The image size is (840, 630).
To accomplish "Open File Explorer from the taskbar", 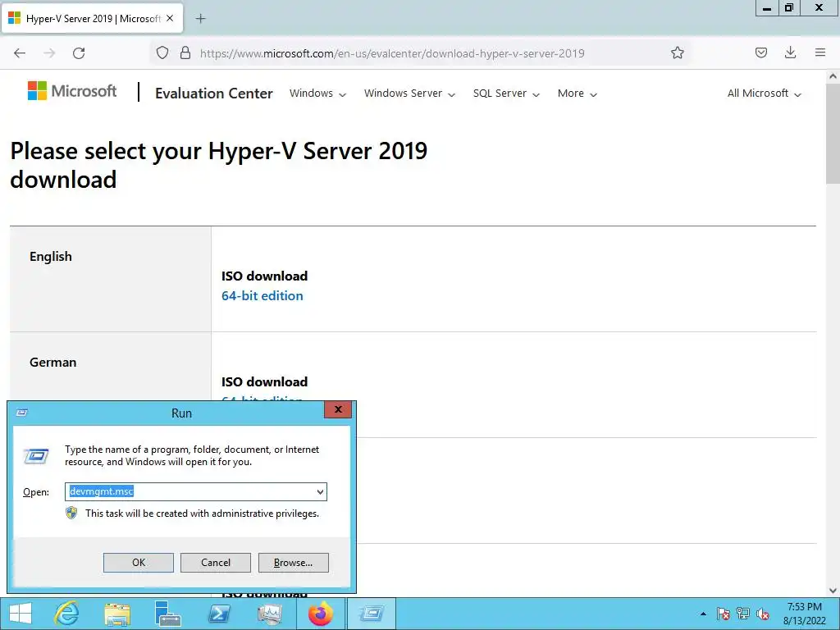I will (x=117, y=614).
